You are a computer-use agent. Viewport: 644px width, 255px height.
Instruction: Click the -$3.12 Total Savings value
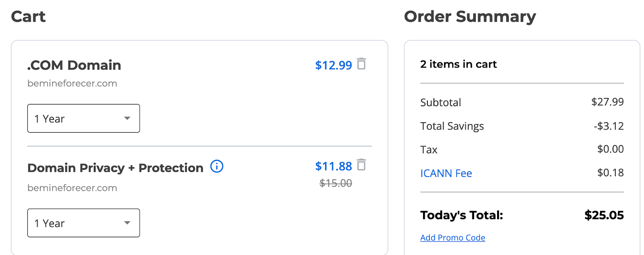[609, 126]
